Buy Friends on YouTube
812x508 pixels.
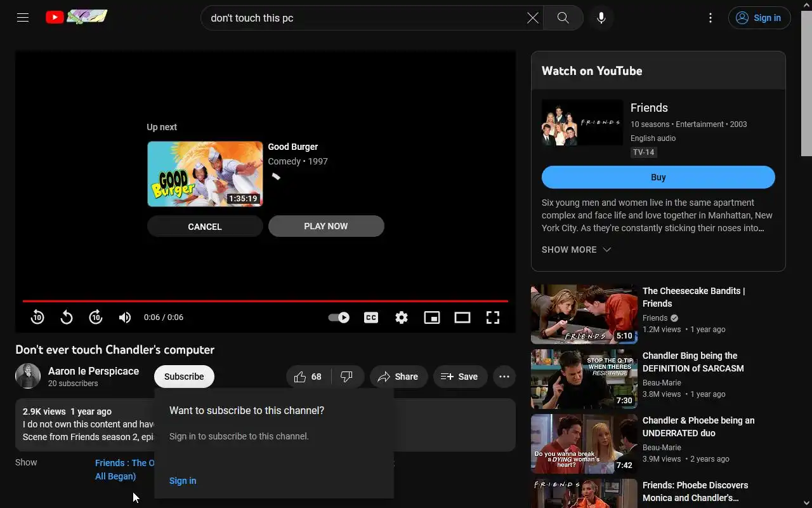pyautogui.click(x=658, y=177)
